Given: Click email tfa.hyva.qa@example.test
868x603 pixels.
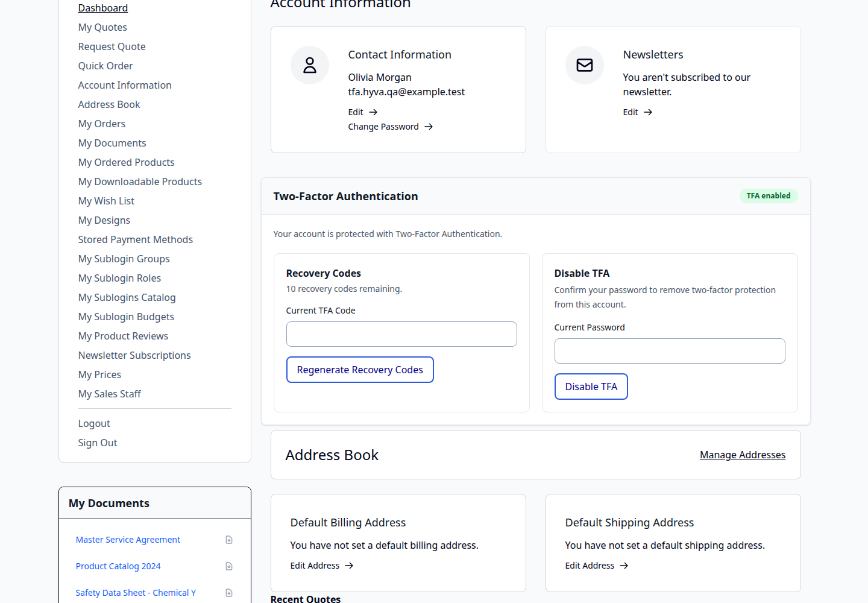Looking at the screenshot, I should (406, 92).
